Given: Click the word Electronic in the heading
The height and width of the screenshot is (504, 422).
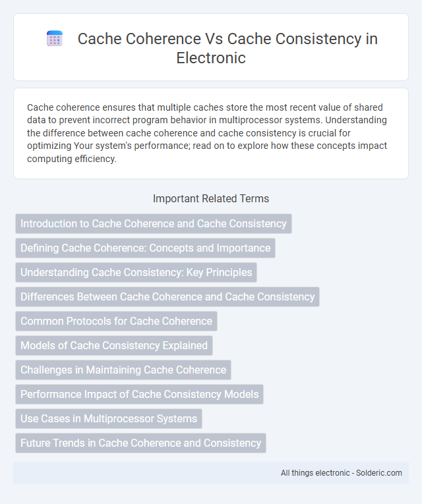Looking at the screenshot, I should click(x=211, y=58).
